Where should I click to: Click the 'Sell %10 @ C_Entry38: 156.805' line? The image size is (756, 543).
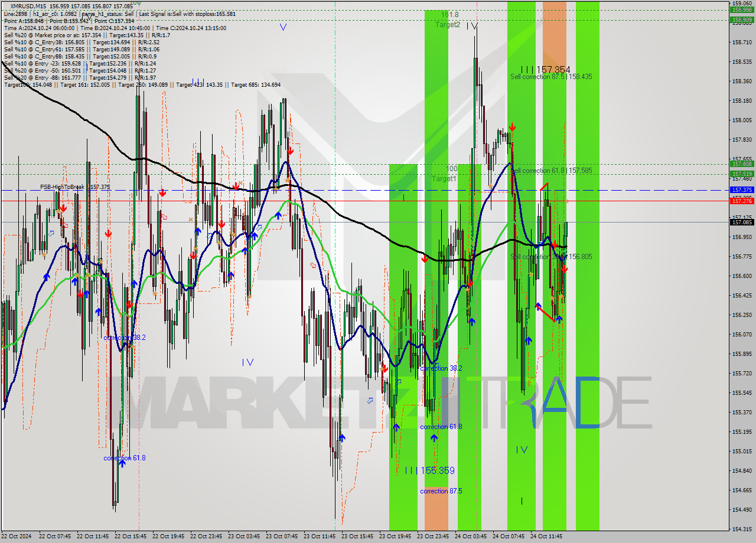pyautogui.click(x=81, y=42)
